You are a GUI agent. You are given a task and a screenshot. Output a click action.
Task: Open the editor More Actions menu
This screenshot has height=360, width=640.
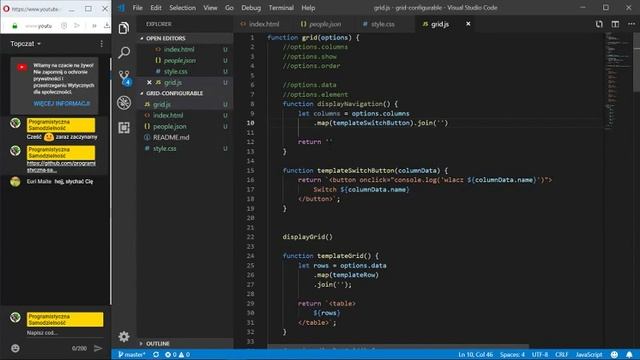click(x=631, y=24)
